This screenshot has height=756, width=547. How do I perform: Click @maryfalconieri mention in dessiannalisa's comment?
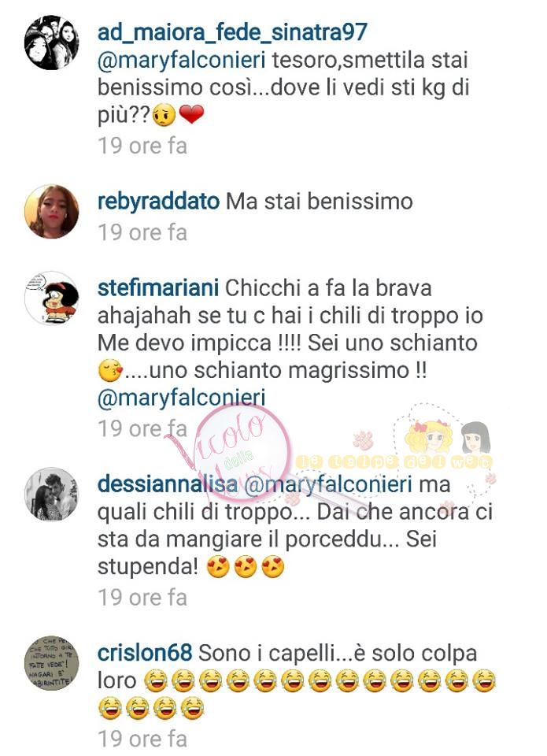pos(328,484)
